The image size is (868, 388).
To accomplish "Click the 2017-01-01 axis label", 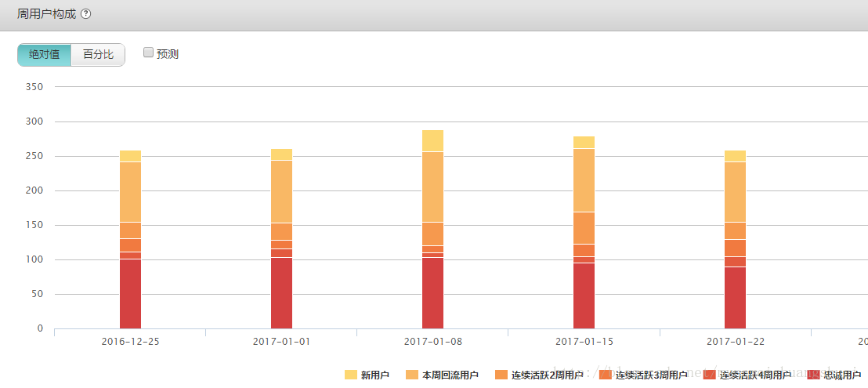I will (282, 342).
